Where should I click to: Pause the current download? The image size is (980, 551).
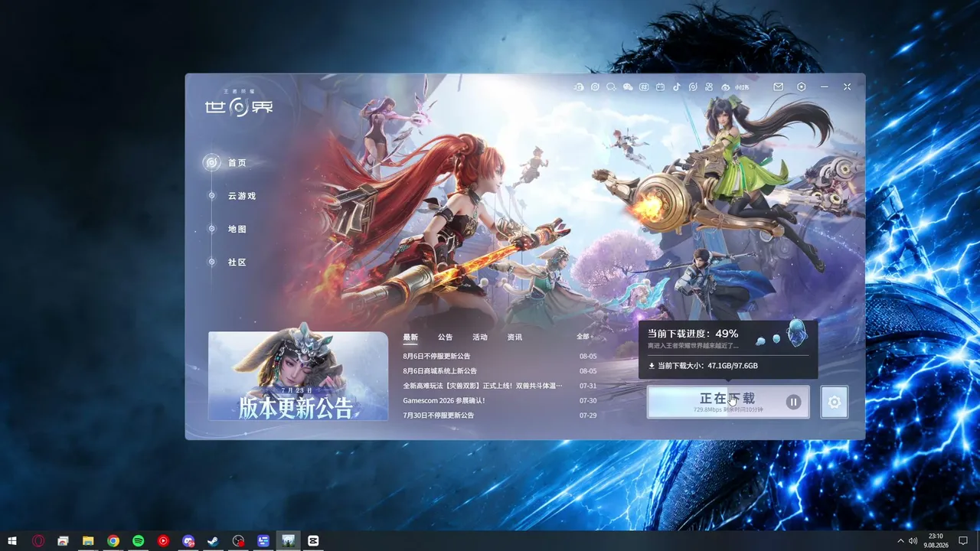coord(794,402)
